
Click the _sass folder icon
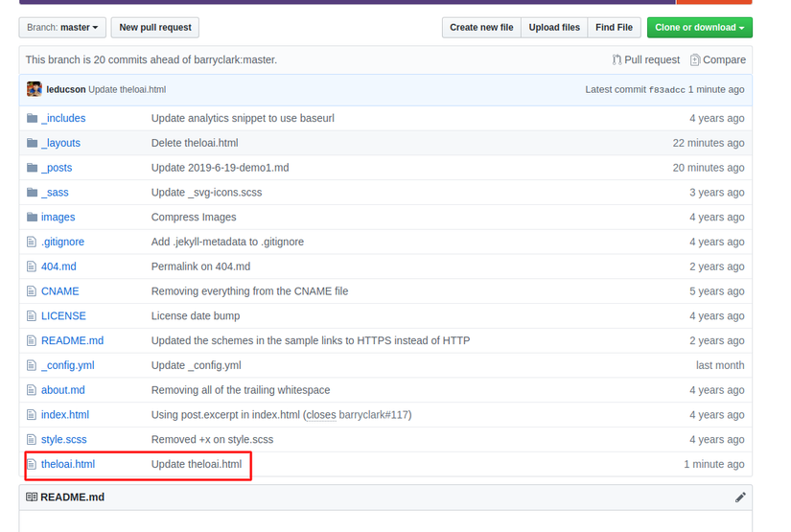(33, 192)
